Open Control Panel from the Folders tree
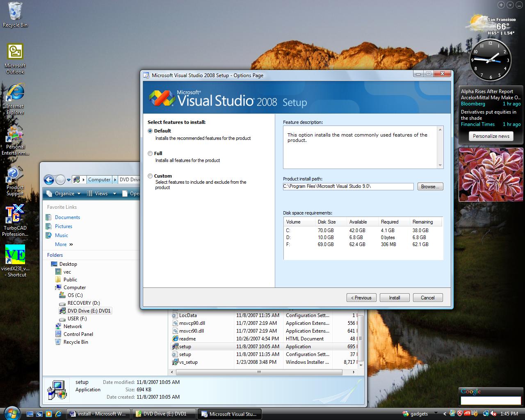Screen dimensions: 525x420 coord(78,334)
